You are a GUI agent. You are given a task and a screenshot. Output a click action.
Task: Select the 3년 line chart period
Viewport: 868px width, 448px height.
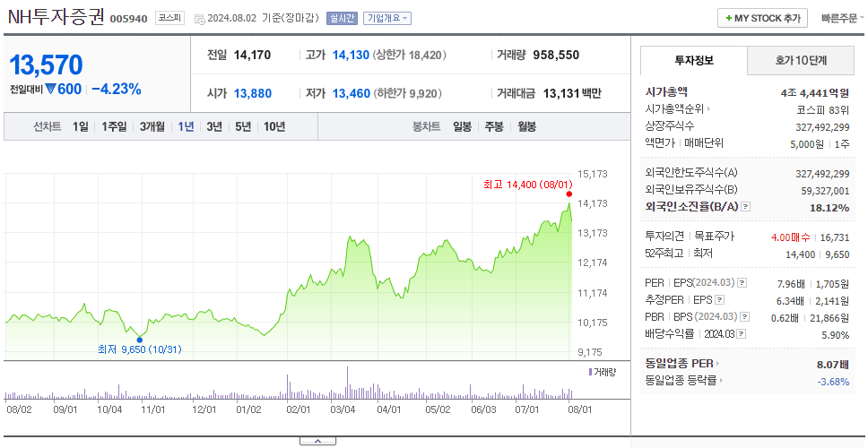pos(214,126)
